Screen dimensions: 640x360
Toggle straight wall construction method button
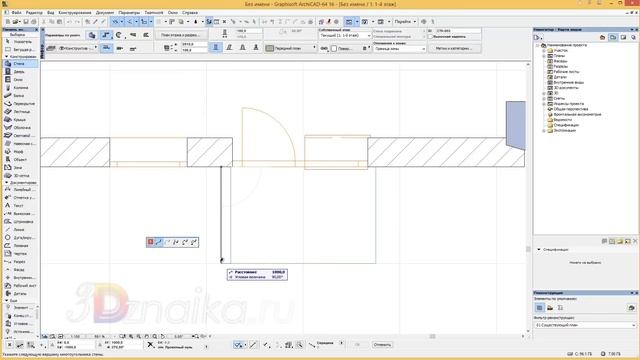click(x=216, y=48)
